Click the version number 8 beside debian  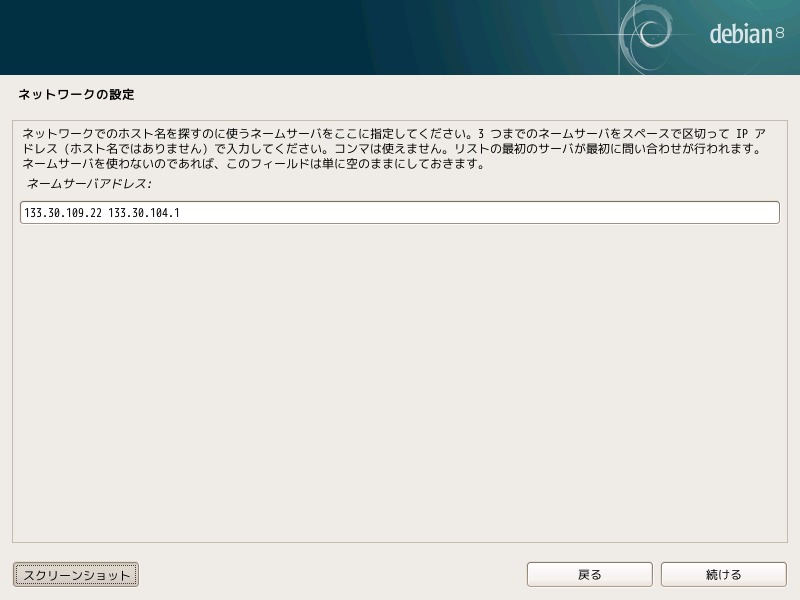[780, 33]
